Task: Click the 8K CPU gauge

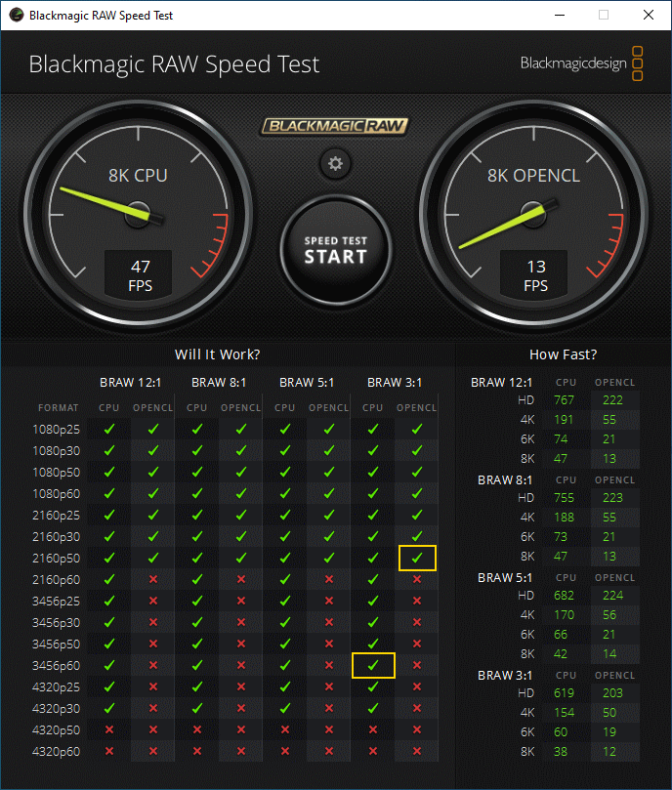Action: click(138, 215)
